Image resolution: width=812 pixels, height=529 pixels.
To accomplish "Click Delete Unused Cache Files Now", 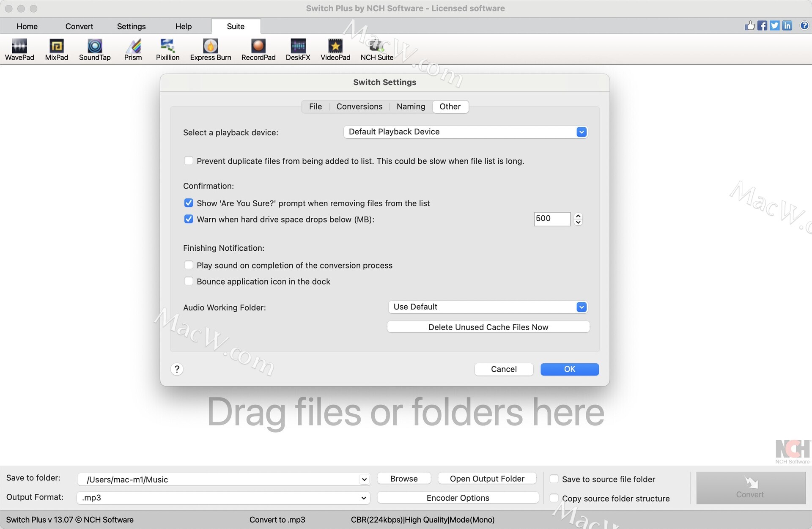I will tap(488, 327).
